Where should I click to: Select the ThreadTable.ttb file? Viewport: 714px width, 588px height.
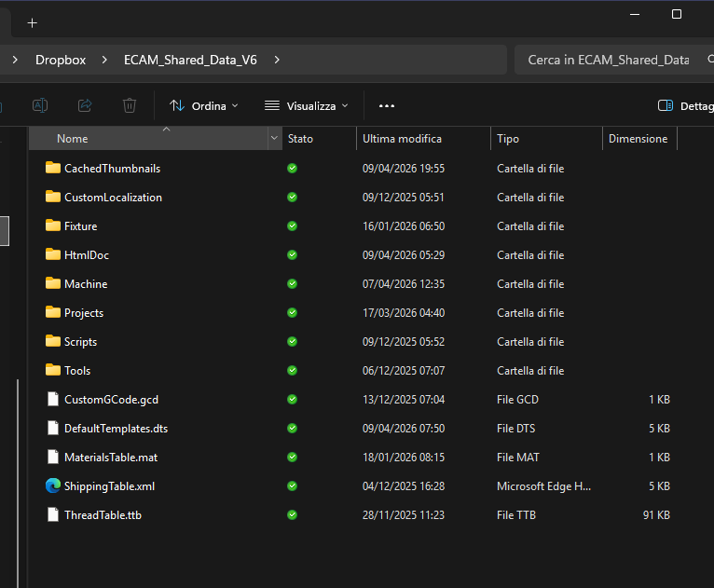click(x=103, y=514)
